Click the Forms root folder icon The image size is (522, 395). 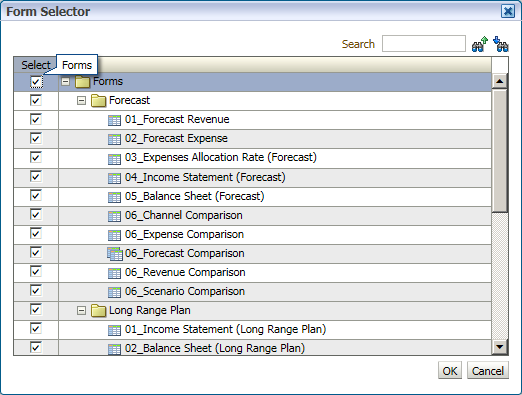pyautogui.click(x=82, y=82)
